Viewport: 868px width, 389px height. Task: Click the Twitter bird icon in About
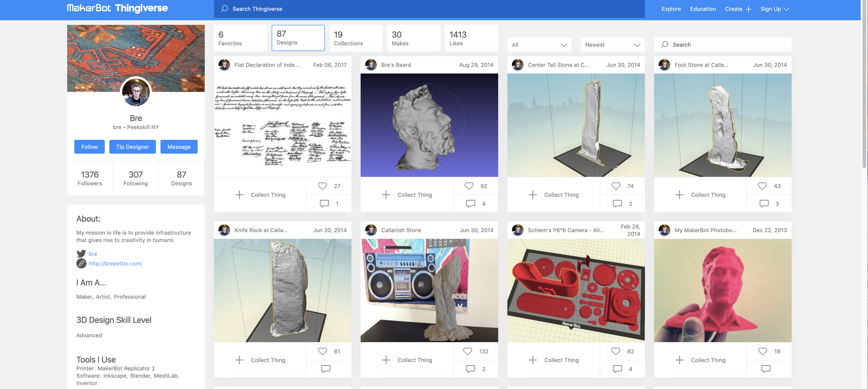pyautogui.click(x=81, y=253)
